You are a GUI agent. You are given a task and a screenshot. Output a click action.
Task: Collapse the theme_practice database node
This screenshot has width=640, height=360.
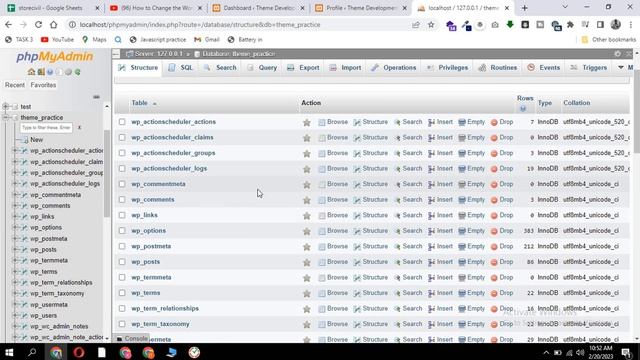[6, 118]
